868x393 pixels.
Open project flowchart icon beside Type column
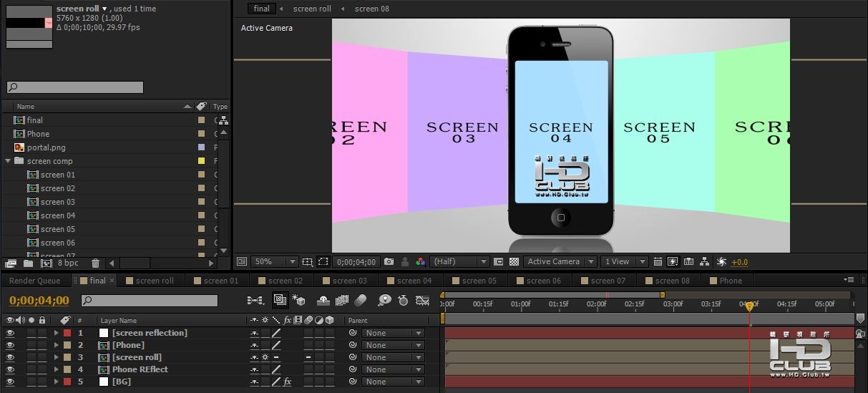click(224, 120)
